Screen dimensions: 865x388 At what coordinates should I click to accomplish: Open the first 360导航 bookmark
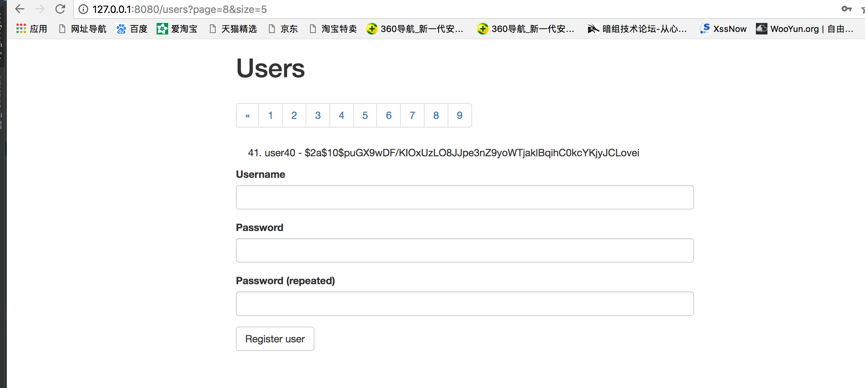tap(415, 29)
